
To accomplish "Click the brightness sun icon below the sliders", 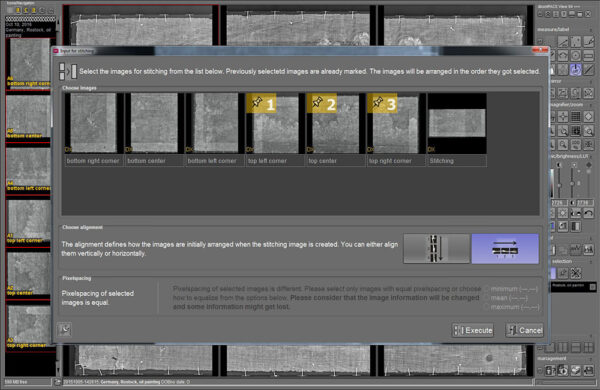I will (563, 213).
